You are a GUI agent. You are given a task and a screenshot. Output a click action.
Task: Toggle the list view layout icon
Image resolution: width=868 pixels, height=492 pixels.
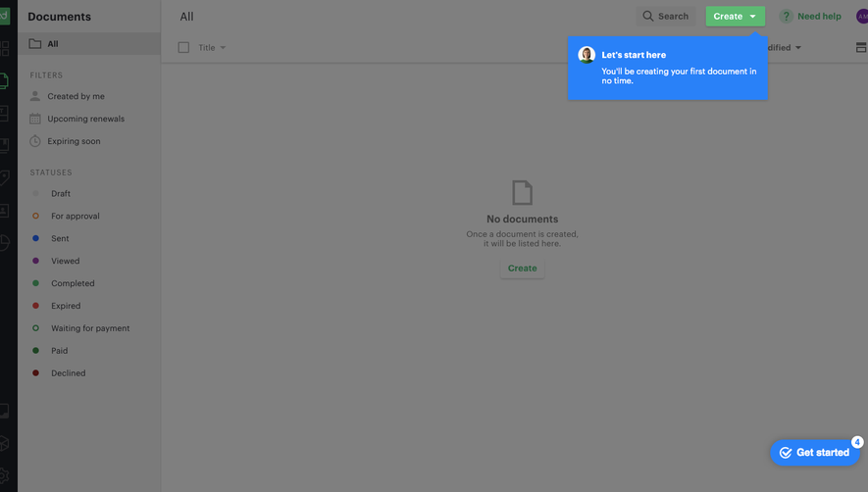(x=861, y=48)
